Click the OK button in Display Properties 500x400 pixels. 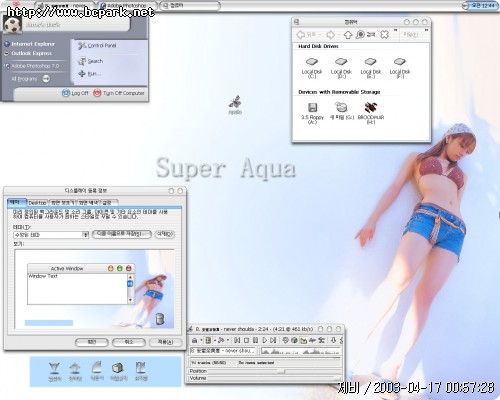coord(92,342)
